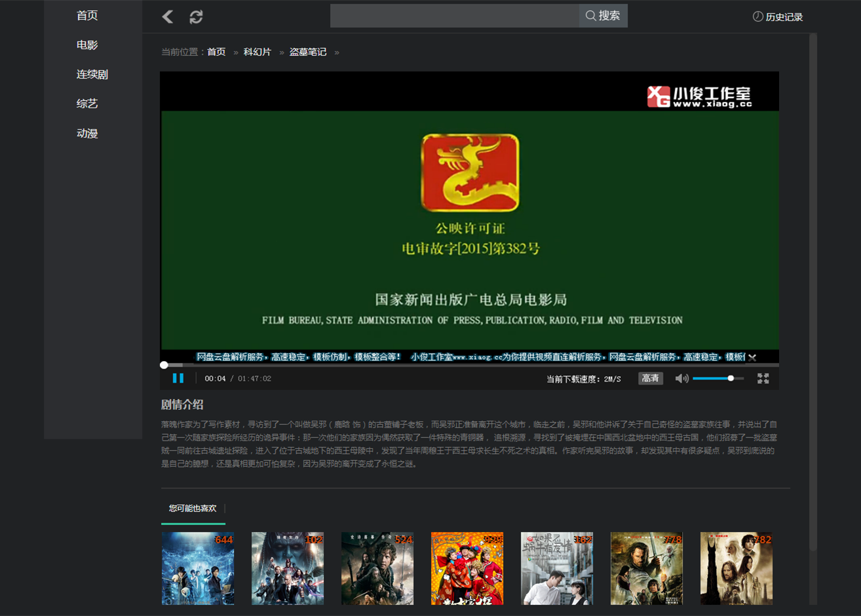Open recommended movie thumbnail rated 162
The height and width of the screenshot is (616, 861).
pyautogui.click(x=557, y=568)
